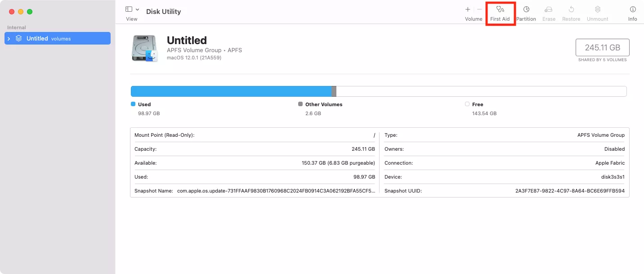
Task: Click the 'Apple Fabric' connection value
Action: point(610,163)
